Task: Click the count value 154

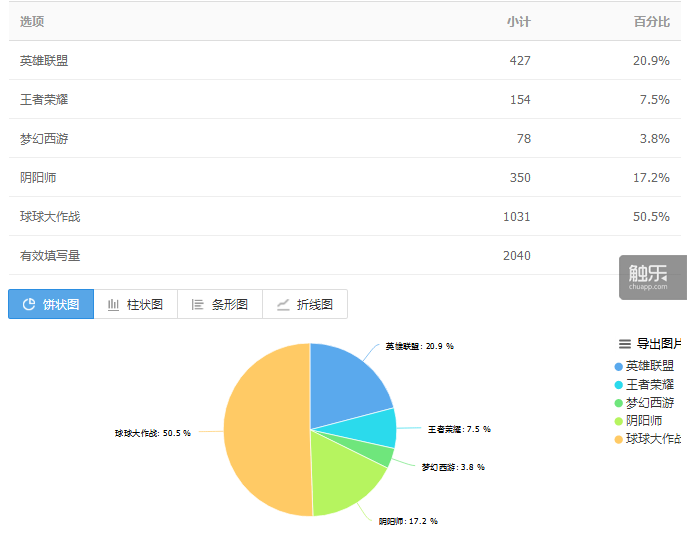Action: (x=520, y=99)
